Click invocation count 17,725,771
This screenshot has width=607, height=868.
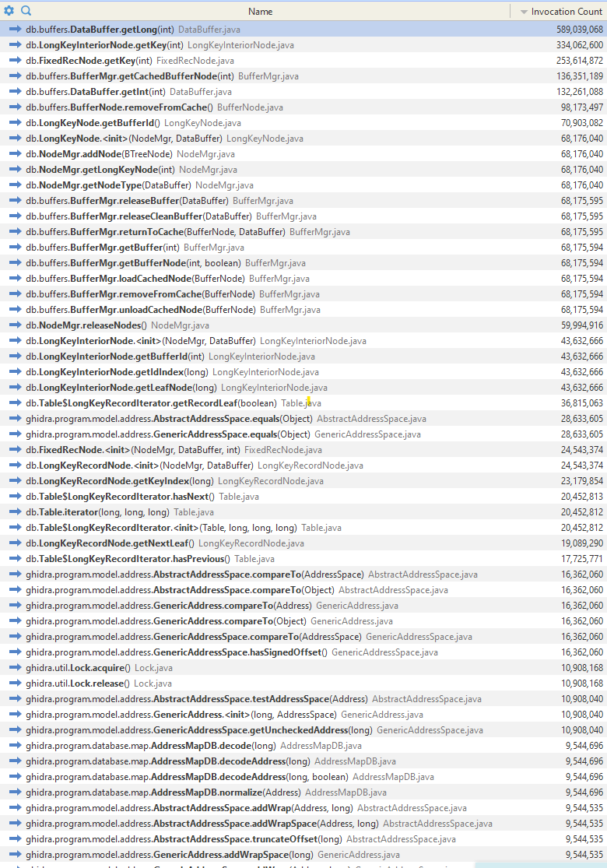click(x=581, y=558)
